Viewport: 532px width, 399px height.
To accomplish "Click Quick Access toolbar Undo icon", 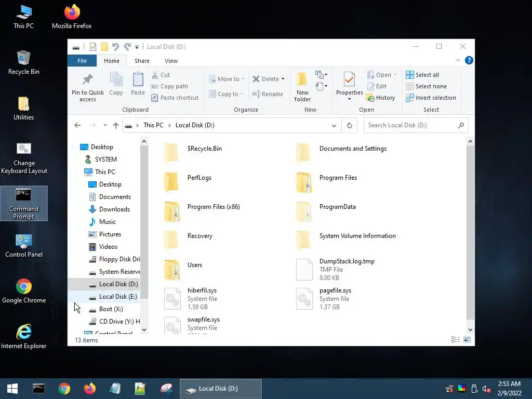I will click(116, 47).
